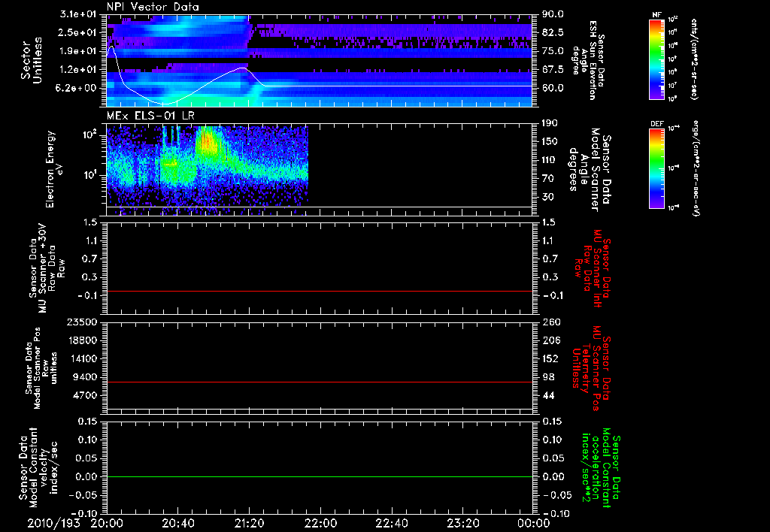Click the 4700 scanner position tick label

tap(84, 395)
